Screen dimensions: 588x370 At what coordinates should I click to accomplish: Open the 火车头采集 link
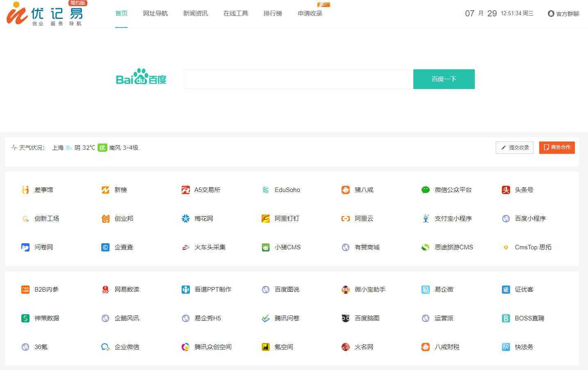210,247
